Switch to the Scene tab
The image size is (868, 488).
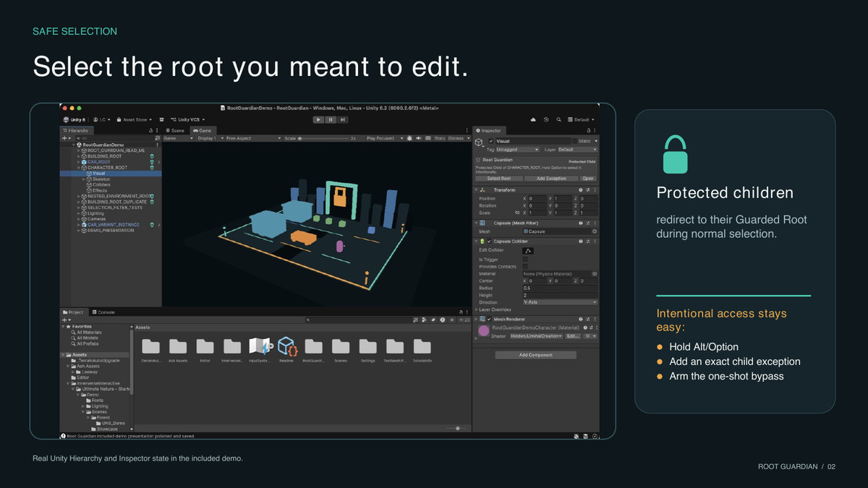point(175,130)
